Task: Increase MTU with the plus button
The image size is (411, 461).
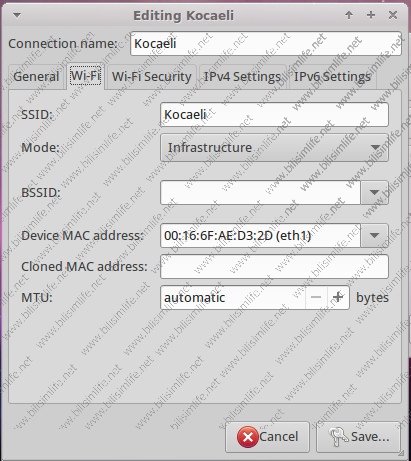Action: tap(338, 297)
